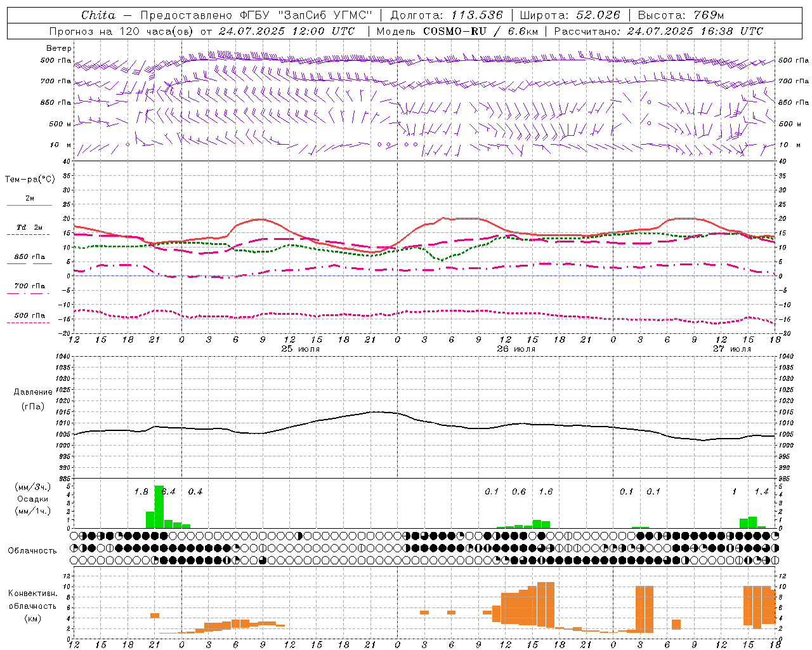This screenshot has height=650, width=812.
Task: Click the "Модель COSMO-RU / 6.6км" text
Action: tap(457, 31)
